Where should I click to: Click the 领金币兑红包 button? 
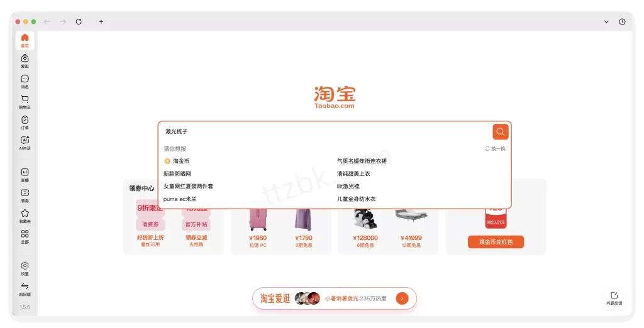[496, 242]
